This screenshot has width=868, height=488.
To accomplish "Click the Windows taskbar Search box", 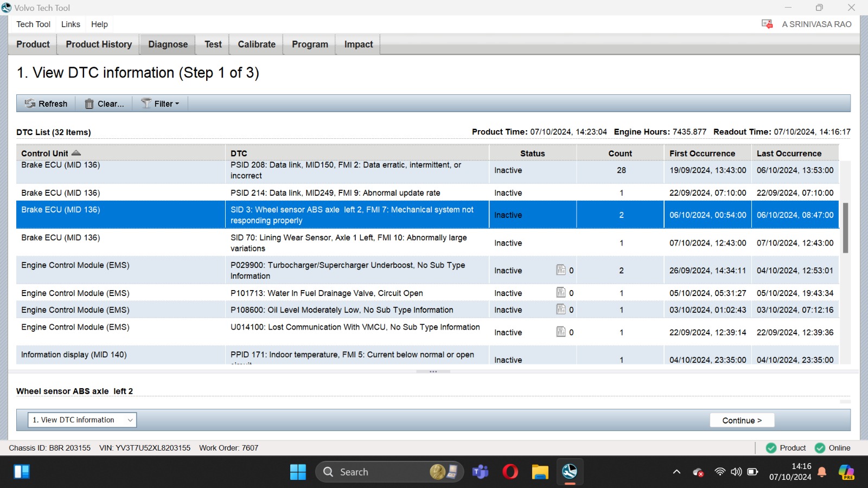I will tap(389, 472).
